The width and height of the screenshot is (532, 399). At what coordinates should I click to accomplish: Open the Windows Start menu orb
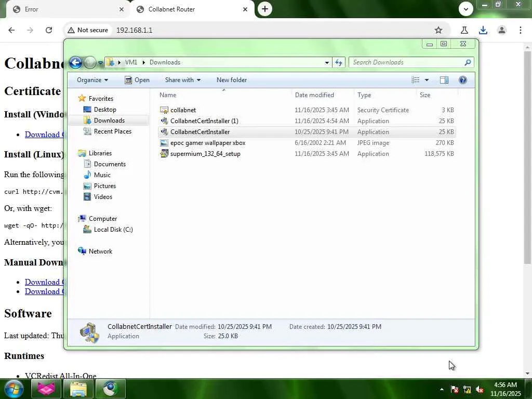click(14, 389)
